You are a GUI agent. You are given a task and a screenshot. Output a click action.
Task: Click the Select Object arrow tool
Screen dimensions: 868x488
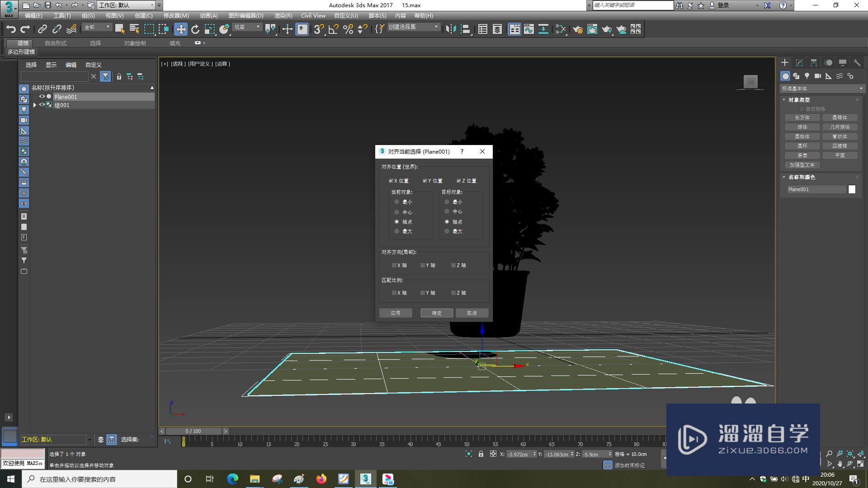[x=119, y=29]
